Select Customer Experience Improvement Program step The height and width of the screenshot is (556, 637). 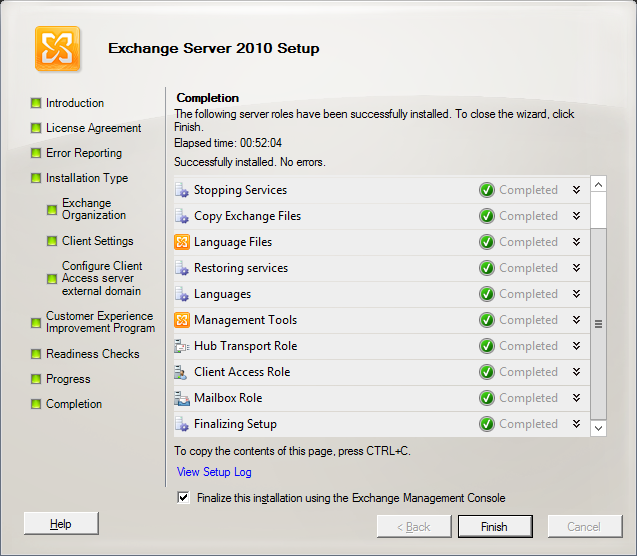click(100, 322)
